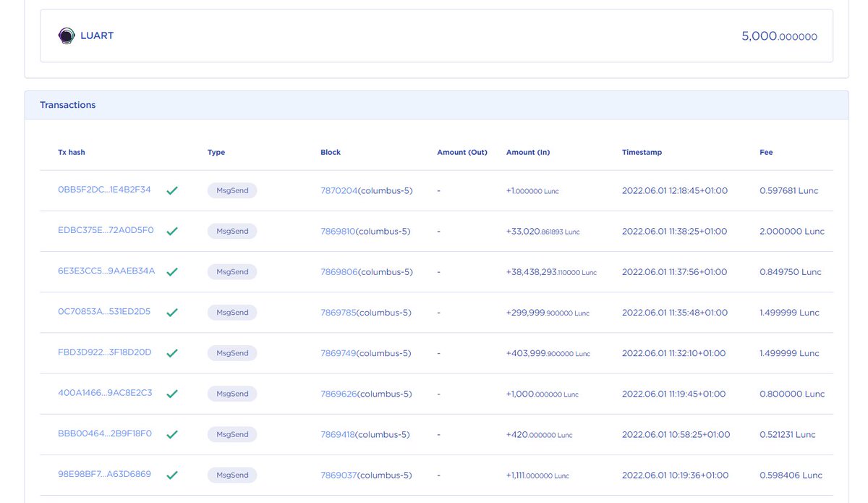View block 7869806 details

point(339,271)
